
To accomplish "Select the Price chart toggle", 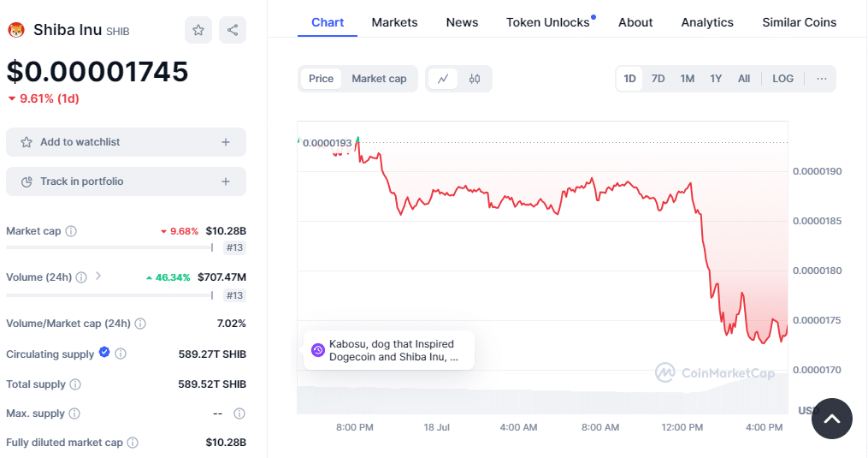I will coord(321,79).
